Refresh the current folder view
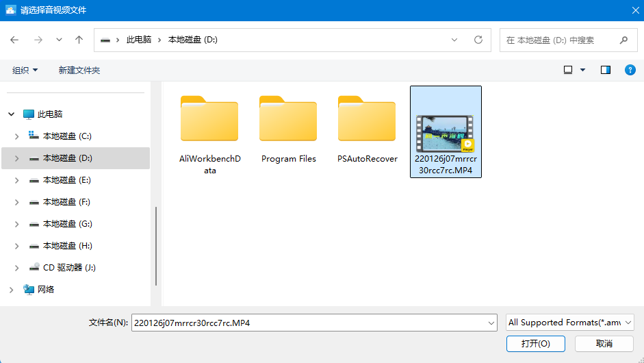Viewport: 644px width, 363px height. [478, 40]
